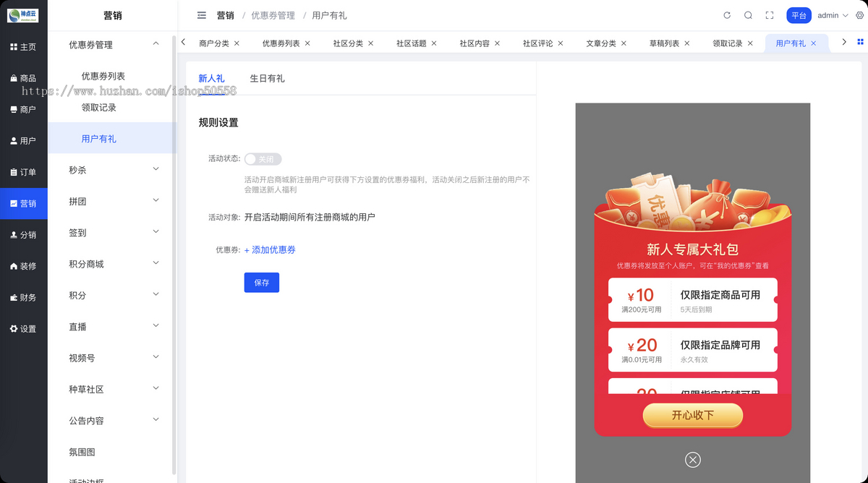This screenshot has width=868, height=483.
Task: Click the 开心收下 button in the preview
Action: point(692,415)
